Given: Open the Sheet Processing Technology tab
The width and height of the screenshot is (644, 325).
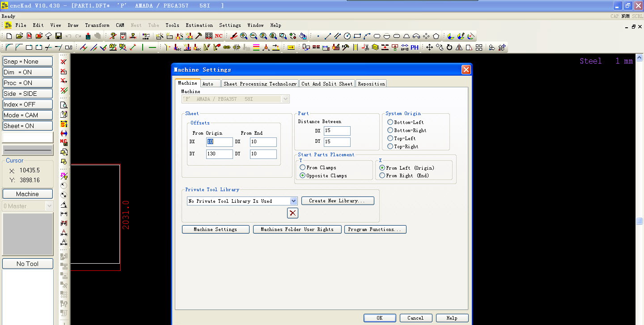Looking at the screenshot, I should tap(260, 84).
